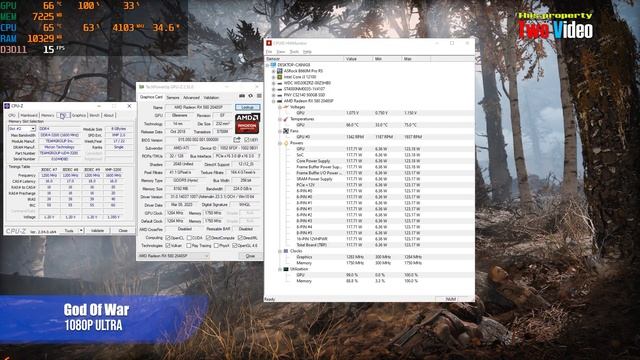Toggle the DirectCompute checkbox in GPU-Z

point(208,238)
